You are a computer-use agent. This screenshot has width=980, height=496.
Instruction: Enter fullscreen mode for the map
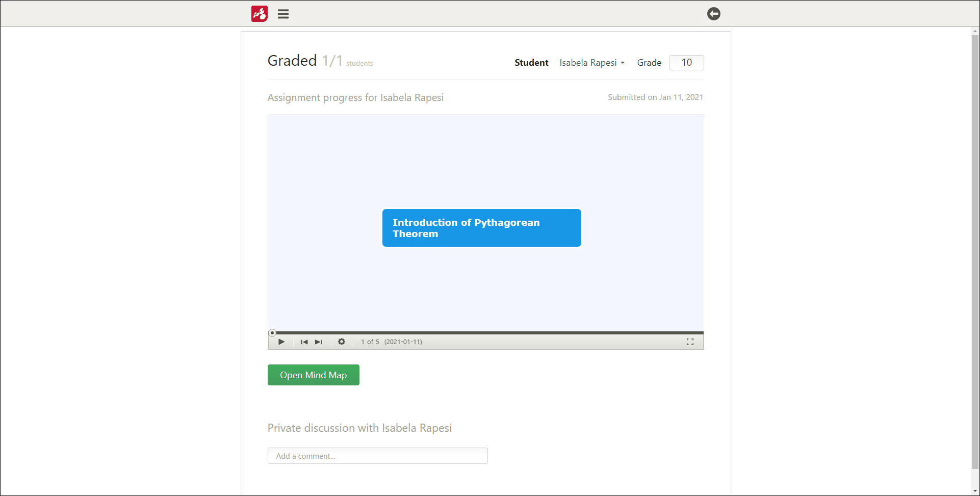[690, 342]
